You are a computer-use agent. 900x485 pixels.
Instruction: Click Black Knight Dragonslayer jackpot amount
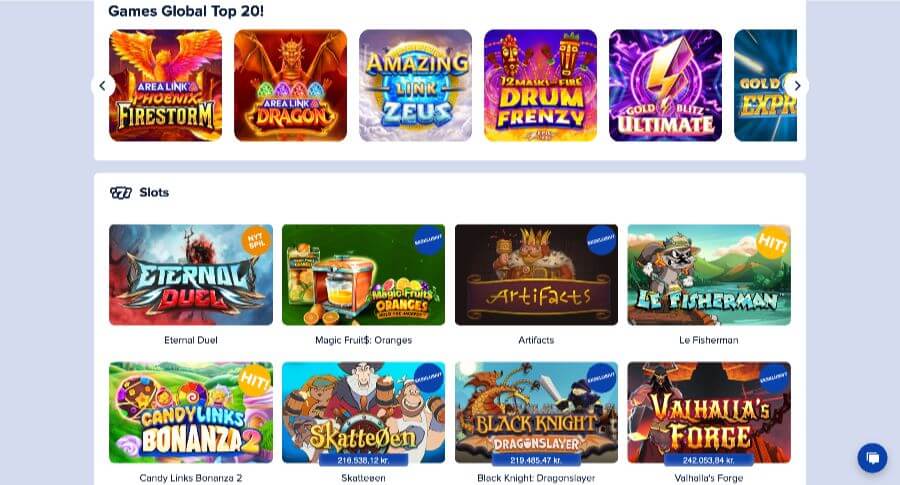(536, 460)
